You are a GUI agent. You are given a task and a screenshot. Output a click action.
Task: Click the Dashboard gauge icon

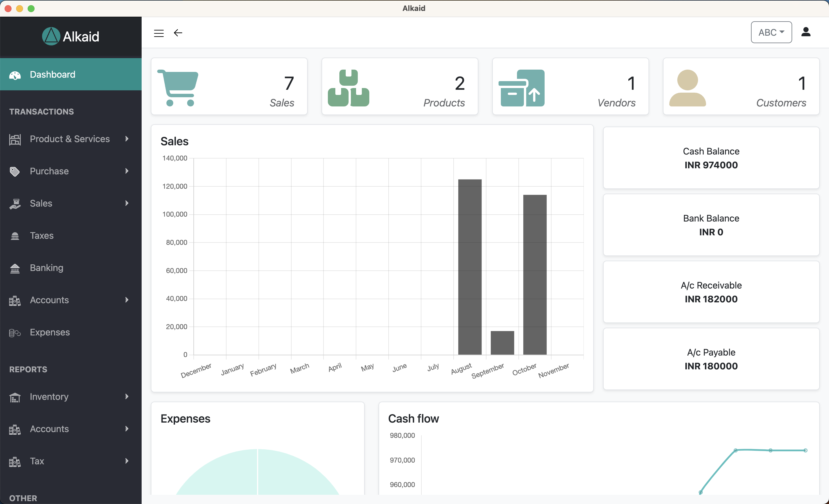click(x=15, y=75)
